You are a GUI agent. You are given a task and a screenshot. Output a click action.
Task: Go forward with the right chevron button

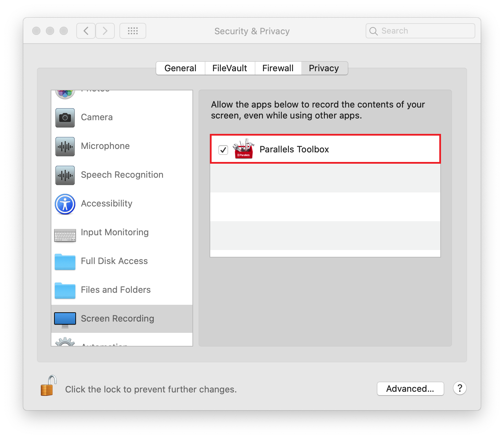tap(105, 31)
